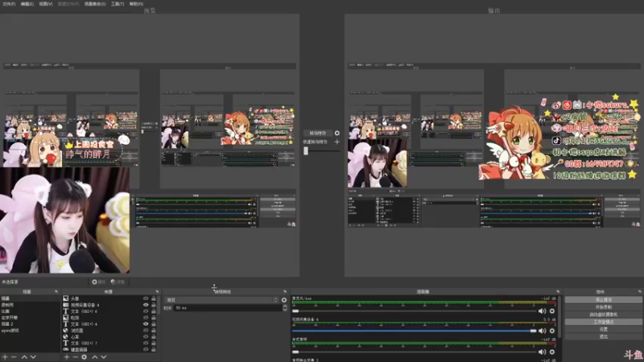Select the 场景 2 scene
The width and height of the screenshot is (644, 362).
click(30, 324)
